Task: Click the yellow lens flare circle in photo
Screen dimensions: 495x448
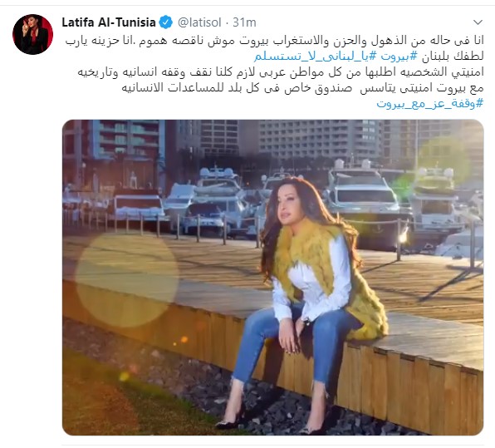Action: (x=127, y=281)
